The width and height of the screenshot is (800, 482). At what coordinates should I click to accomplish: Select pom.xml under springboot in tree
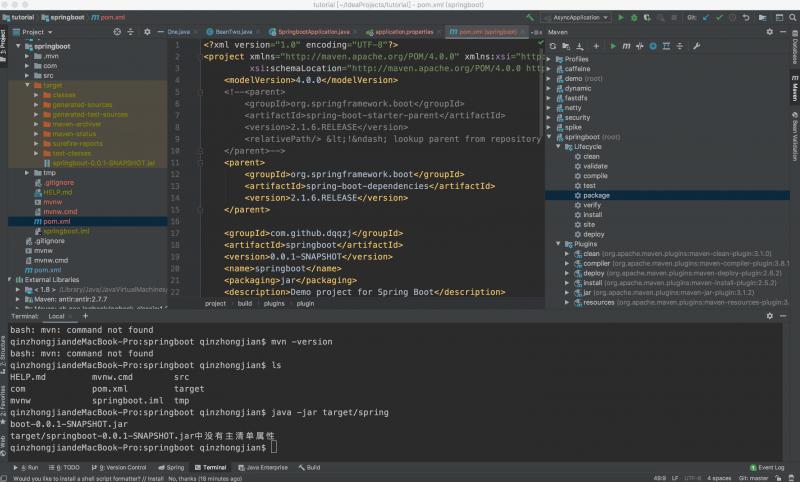click(56, 221)
